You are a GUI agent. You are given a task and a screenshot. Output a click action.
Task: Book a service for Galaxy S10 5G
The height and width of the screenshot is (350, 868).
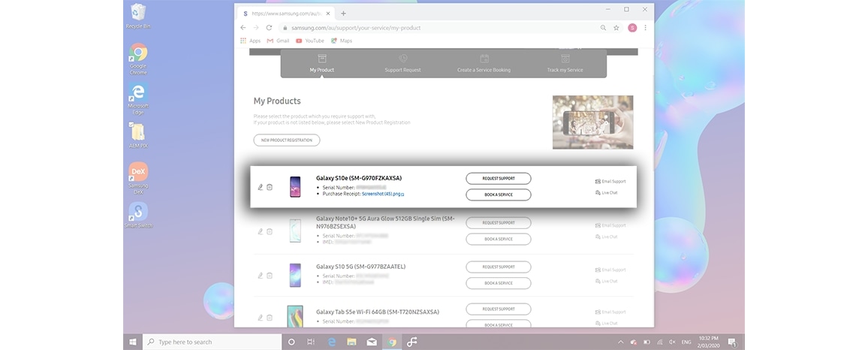(499, 283)
